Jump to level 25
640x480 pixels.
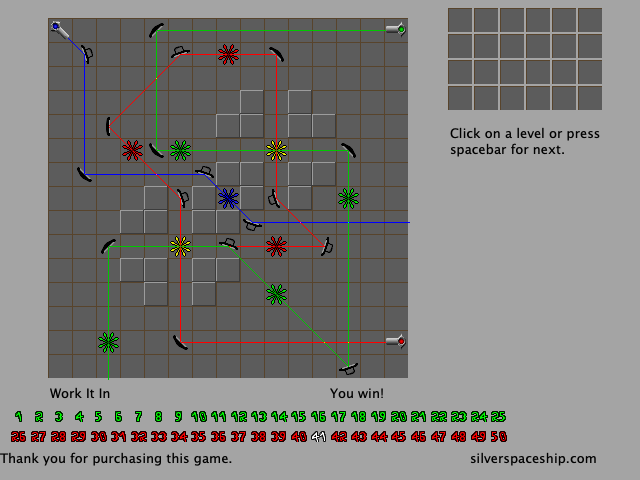click(499, 417)
